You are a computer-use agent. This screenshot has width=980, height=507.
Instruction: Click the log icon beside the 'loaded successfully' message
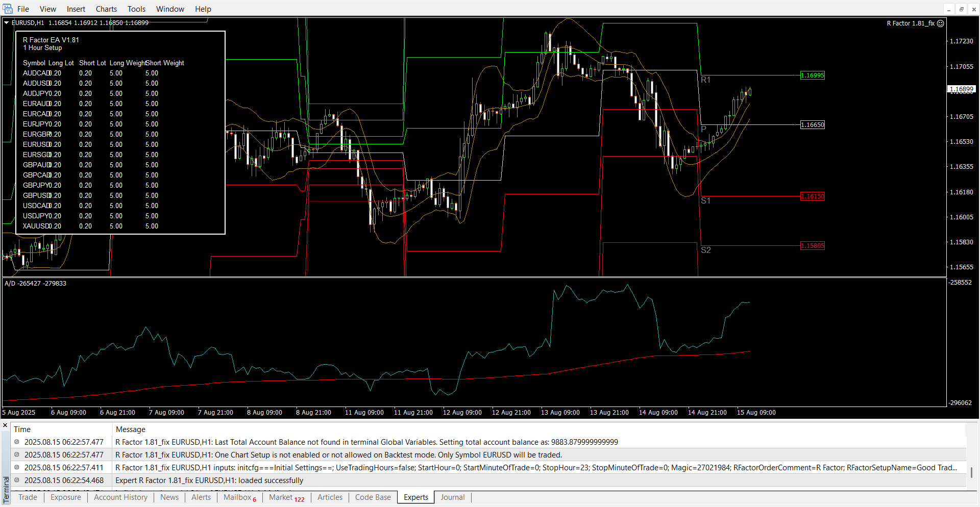pyautogui.click(x=17, y=480)
